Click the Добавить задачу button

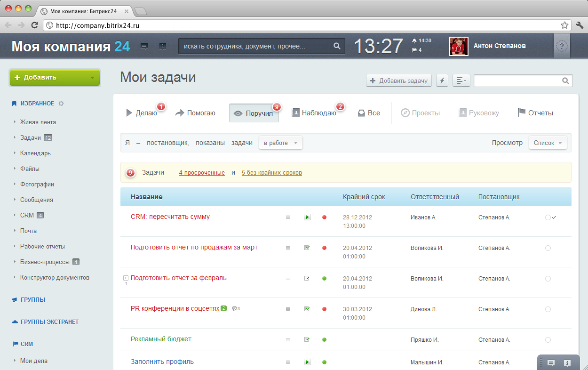[399, 80]
